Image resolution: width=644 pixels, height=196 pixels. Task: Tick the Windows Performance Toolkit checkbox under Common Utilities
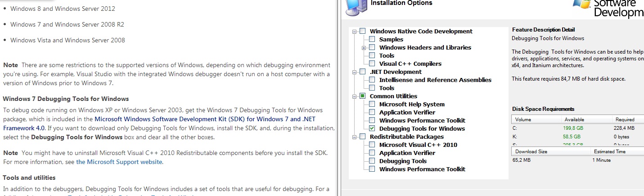[x=372, y=120]
